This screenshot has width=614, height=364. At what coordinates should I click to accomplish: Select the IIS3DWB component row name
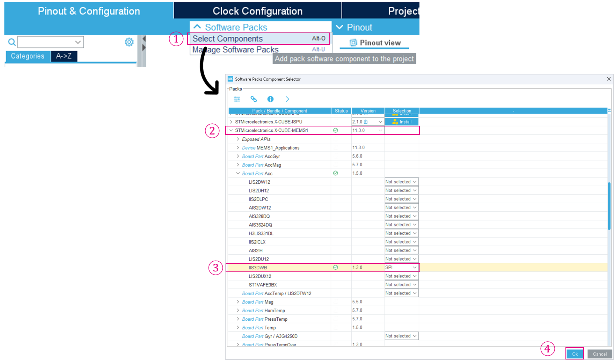[x=258, y=268]
